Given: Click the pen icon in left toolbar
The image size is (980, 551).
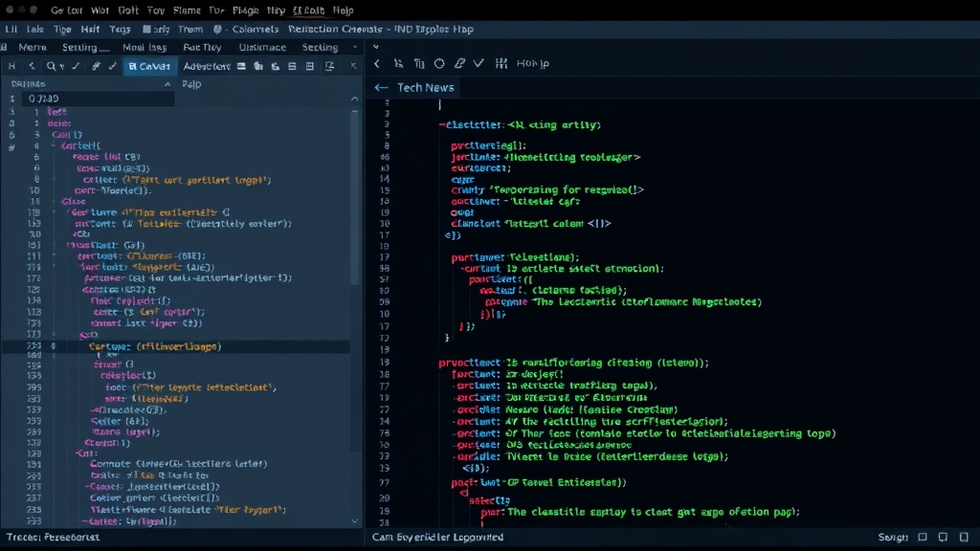Looking at the screenshot, I should (96, 66).
